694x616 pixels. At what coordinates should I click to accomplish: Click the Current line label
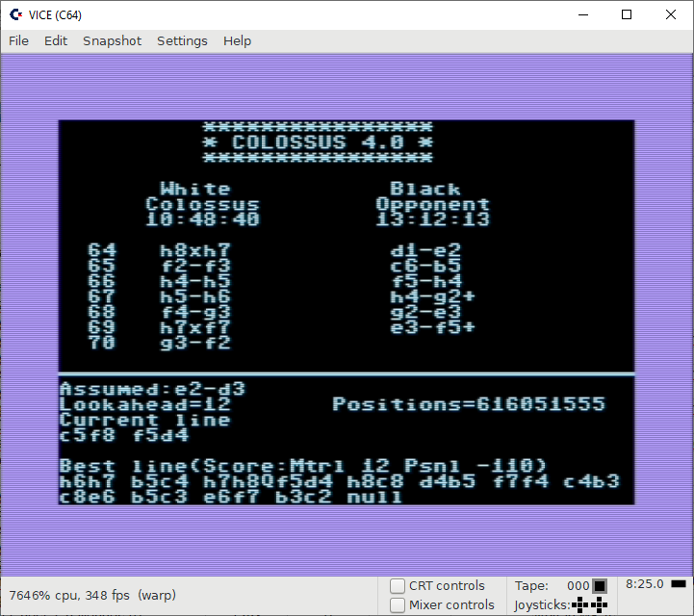click(145, 420)
